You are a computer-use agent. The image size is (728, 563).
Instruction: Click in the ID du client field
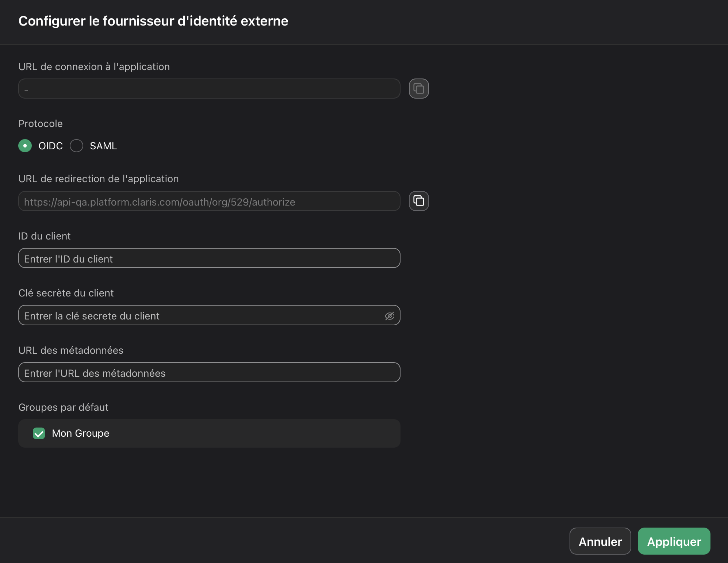(x=208, y=258)
